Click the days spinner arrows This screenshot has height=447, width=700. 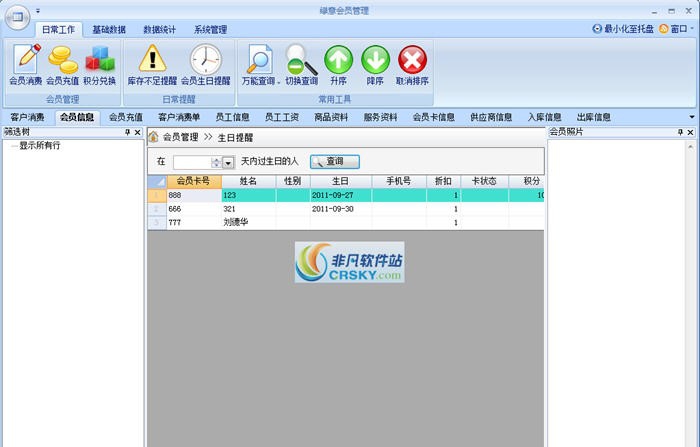pos(216,163)
